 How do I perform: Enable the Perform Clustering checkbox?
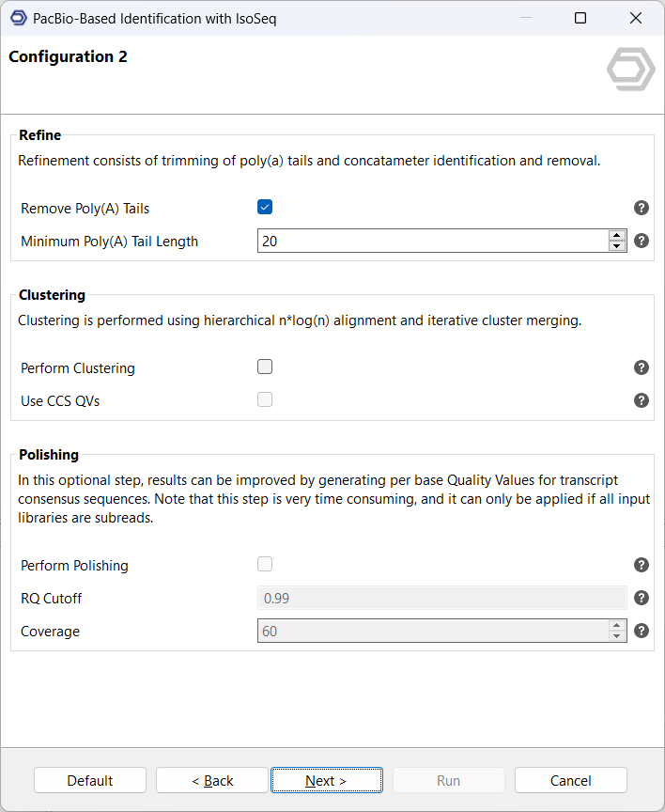(265, 367)
